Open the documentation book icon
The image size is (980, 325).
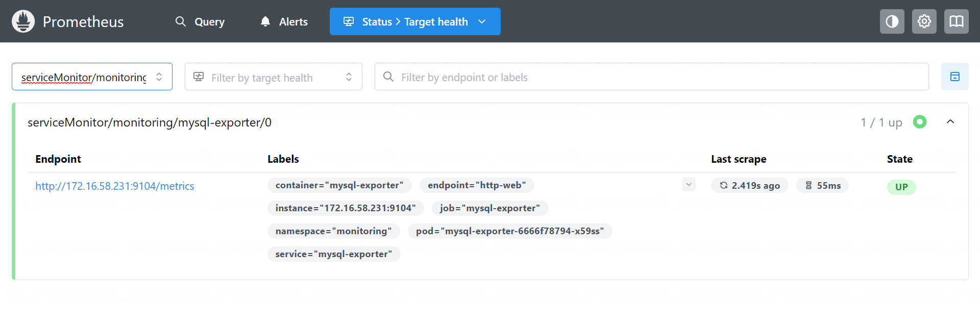click(956, 21)
